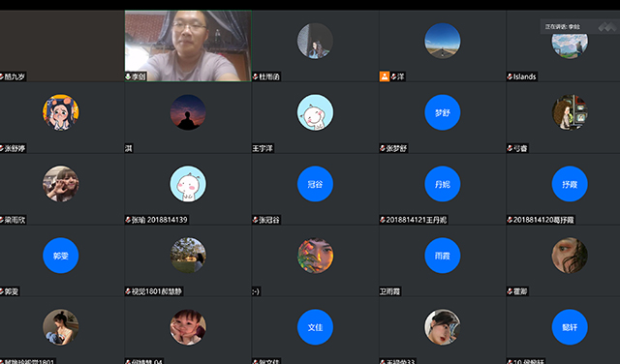This screenshot has height=364, width=620.
Task: Click the name label 霍澜
Action: point(520,291)
